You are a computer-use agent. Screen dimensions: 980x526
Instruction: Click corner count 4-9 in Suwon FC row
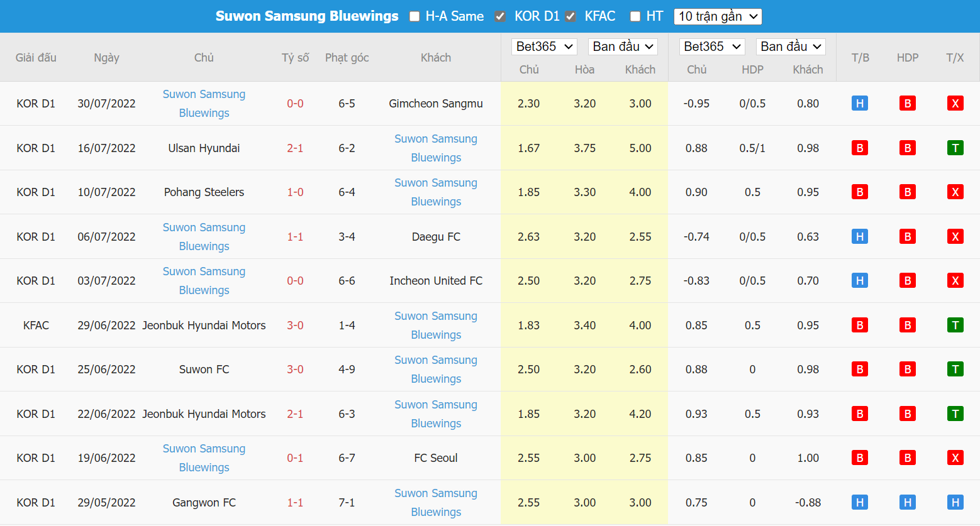(x=347, y=370)
